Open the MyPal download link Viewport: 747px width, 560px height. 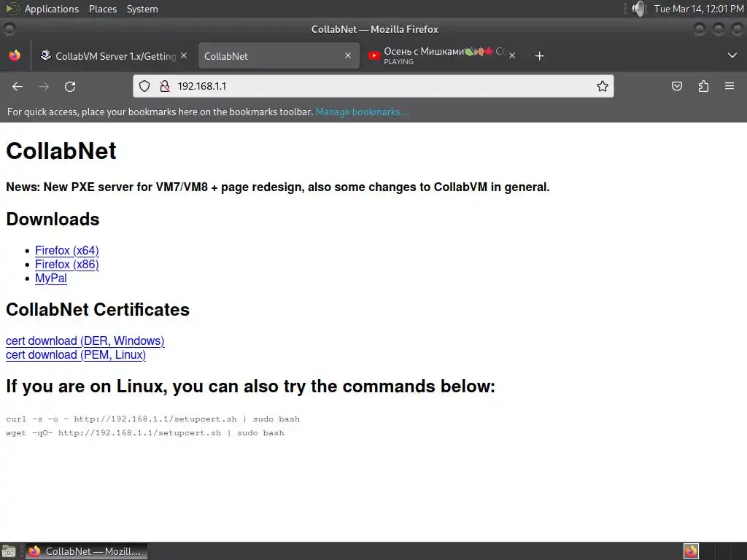coord(51,278)
